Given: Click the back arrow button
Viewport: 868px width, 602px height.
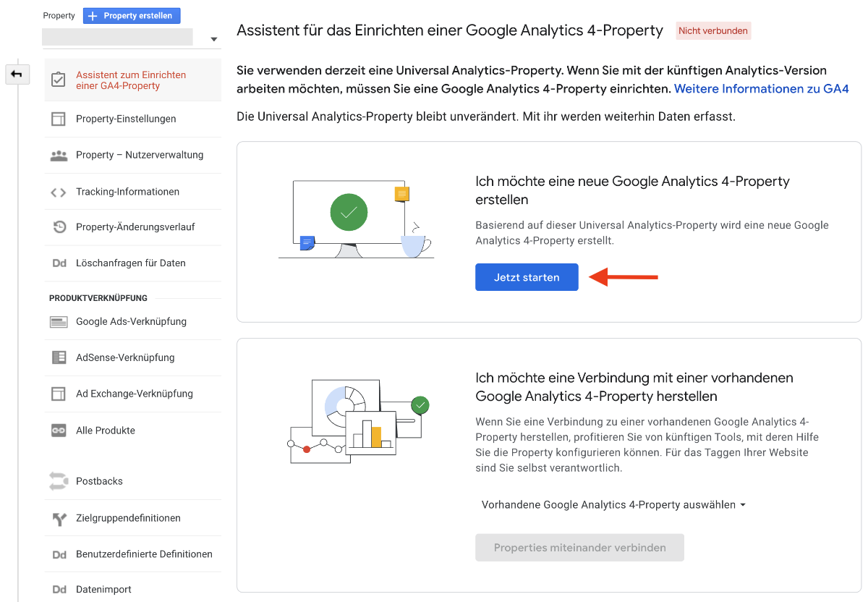Looking at the screenshot, I should (x=17, y=74).
